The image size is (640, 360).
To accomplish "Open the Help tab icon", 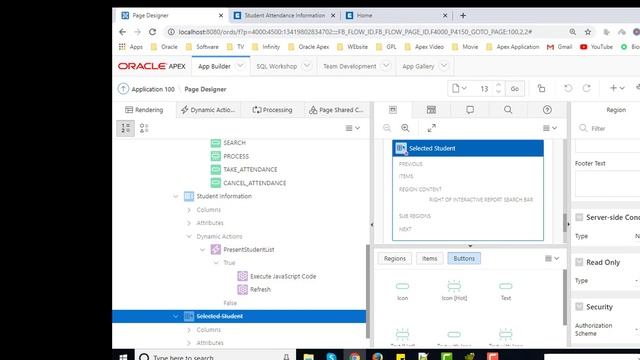I will tap(547, 110).
